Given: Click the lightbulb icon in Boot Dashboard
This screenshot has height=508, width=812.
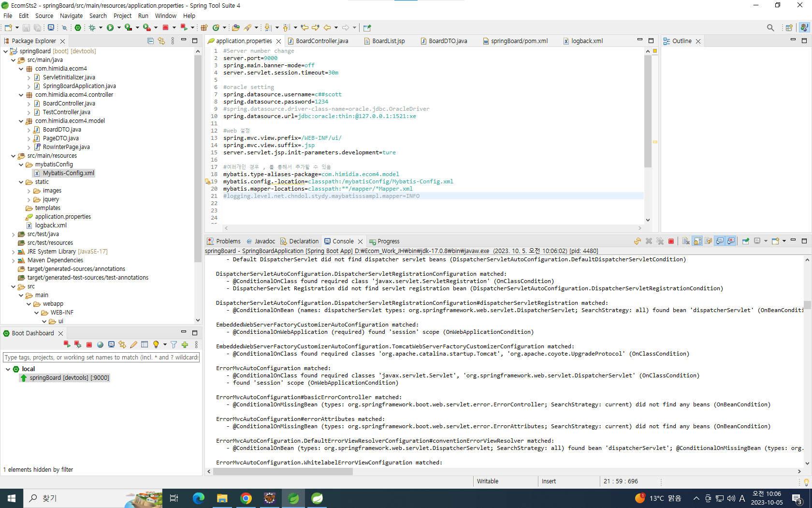Looking at the screenshot, I should 156,344.
